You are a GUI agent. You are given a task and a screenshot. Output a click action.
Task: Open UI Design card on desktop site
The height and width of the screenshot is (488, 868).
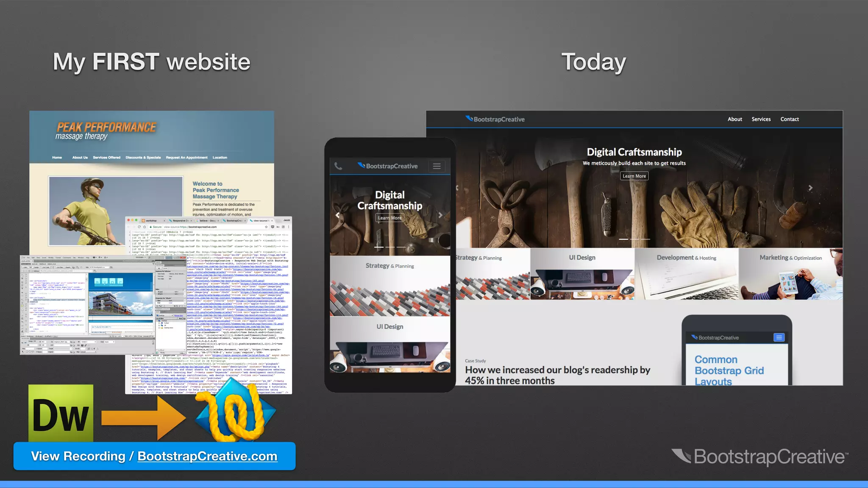coord(582,274)
